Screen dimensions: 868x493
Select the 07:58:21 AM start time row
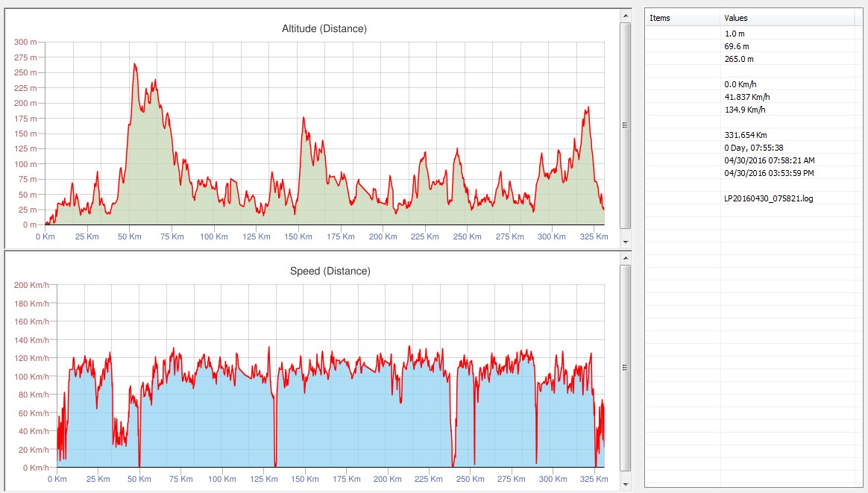769,160
